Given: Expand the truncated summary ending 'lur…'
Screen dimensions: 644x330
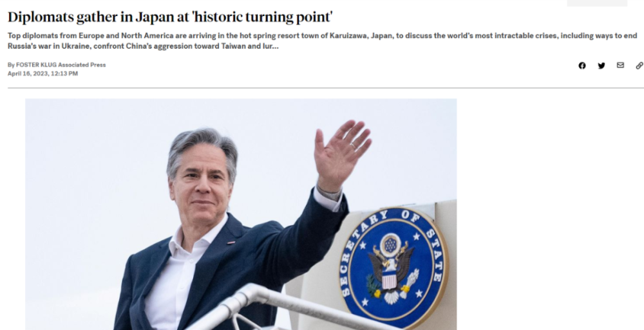Looking at the screenshot, I should pos(274,46).
